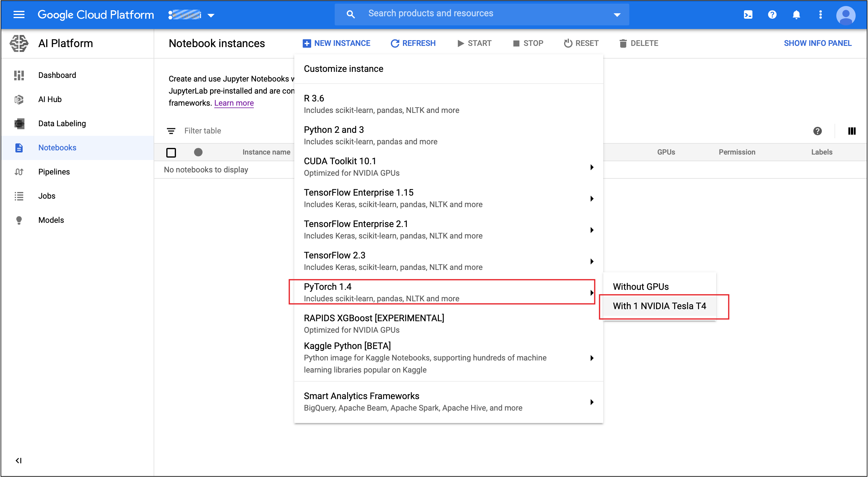Screen dimensions: 868x477
Task: Select RAPIDS XGBoost [EXPERIMENTAL] option
Action: point(448,324)
